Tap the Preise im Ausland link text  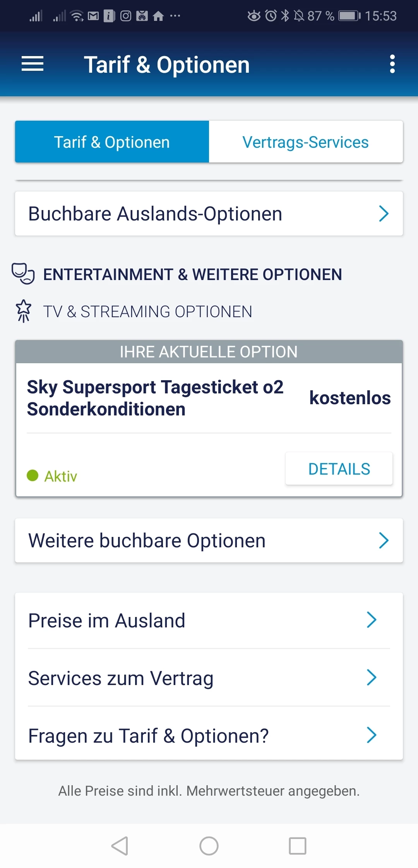(x=107, y=620)
